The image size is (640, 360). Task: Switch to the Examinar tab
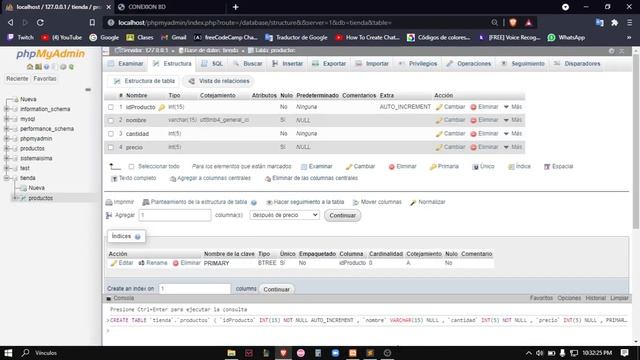click(126, 64)
